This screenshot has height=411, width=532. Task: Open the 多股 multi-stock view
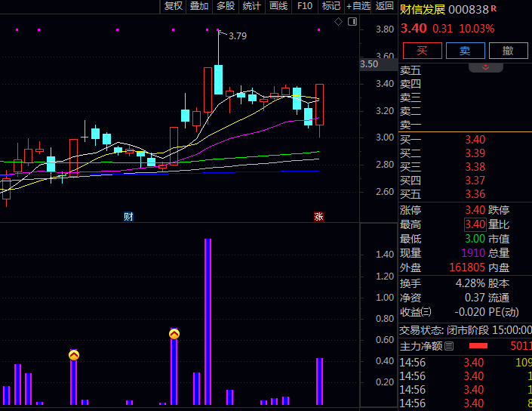226,6
